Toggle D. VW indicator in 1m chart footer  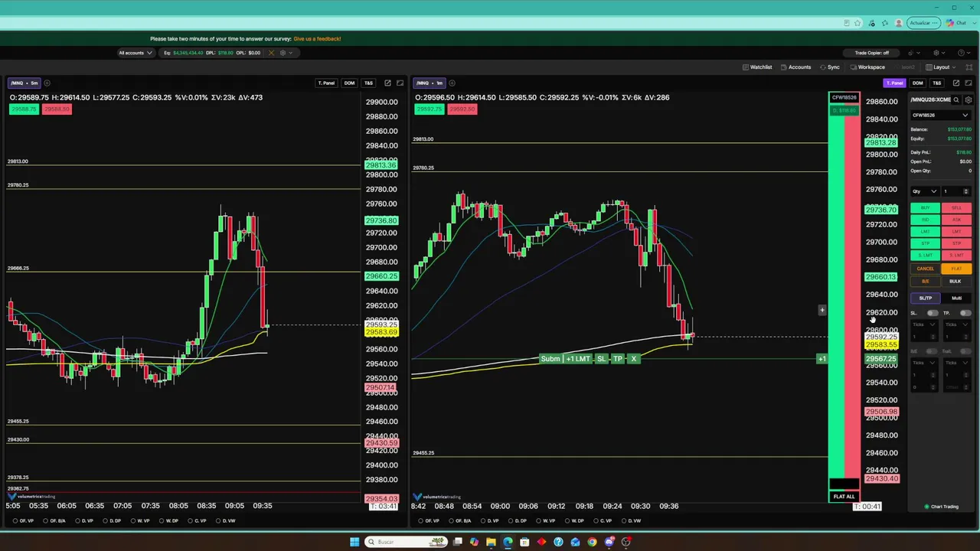pyautogui.click(x=631, y=521)
